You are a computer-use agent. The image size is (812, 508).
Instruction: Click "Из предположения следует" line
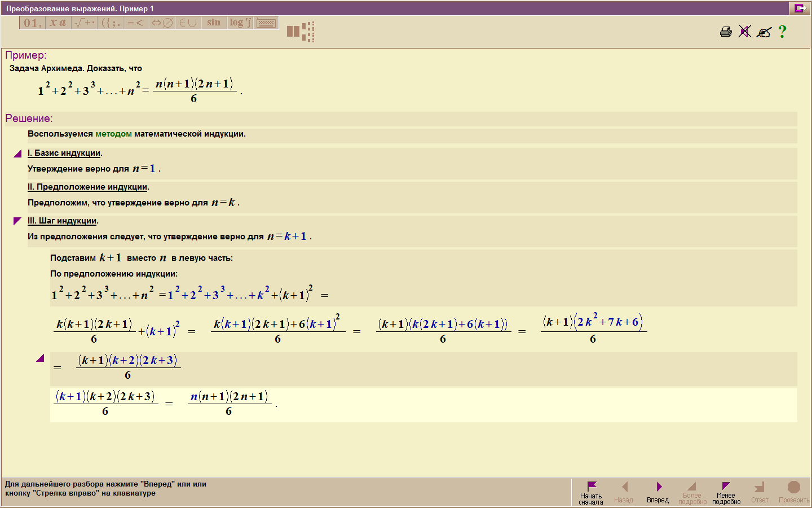click(170, 237)
